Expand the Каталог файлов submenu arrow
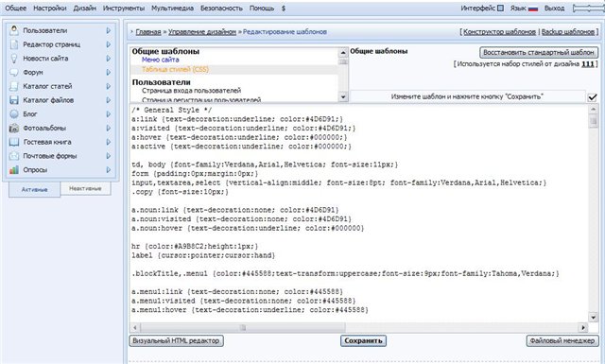The height and width of the screenshot is (364, 605). (x=109, y=100)
